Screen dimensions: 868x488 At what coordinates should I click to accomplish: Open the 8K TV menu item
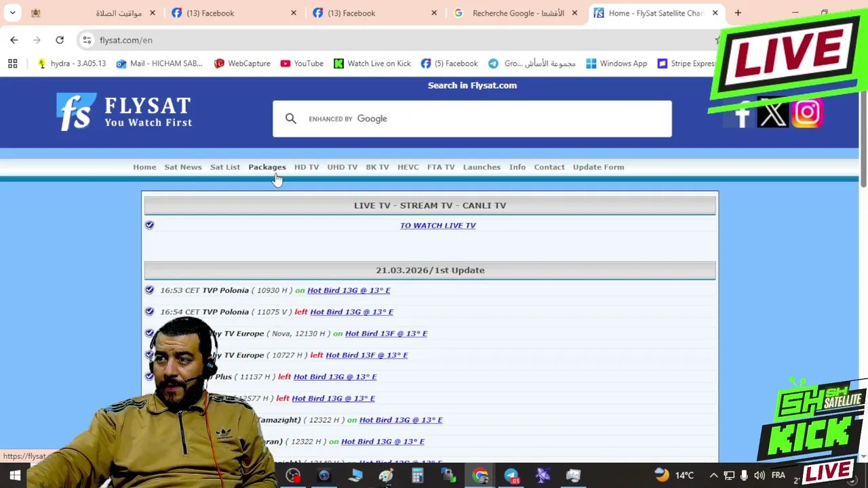click(378, 167)
